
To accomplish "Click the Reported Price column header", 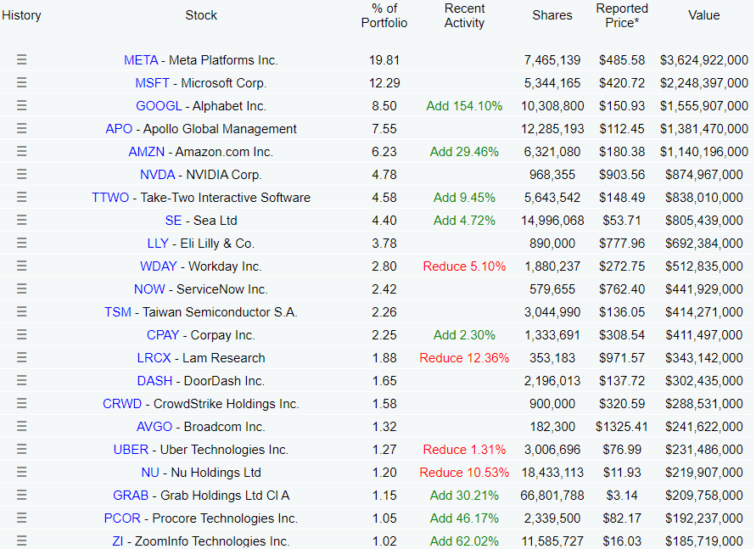I will click(x=622, y=15).
